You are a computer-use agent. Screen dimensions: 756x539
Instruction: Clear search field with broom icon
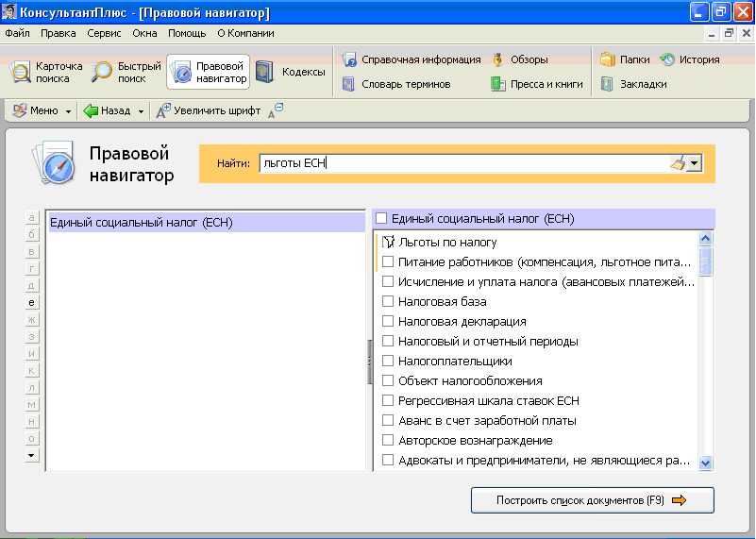(x=678, y=163)
